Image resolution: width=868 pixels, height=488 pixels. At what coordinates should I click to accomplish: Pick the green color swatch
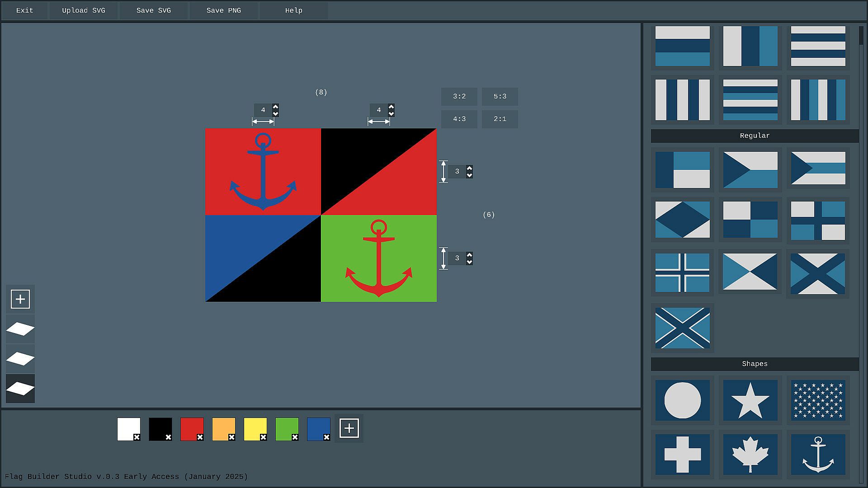point(286,427)
